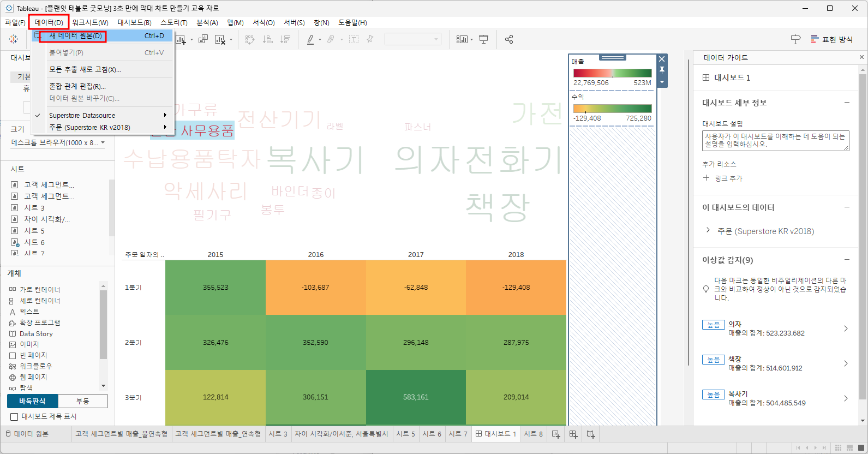Click the show mark labels T icon

tap(354, 39)
